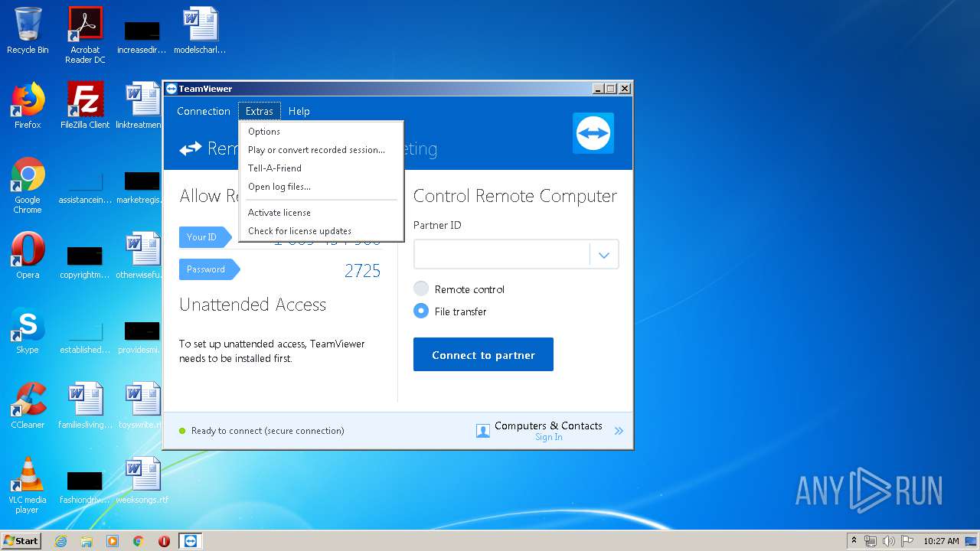Click the network tray icon

[871, 541]
